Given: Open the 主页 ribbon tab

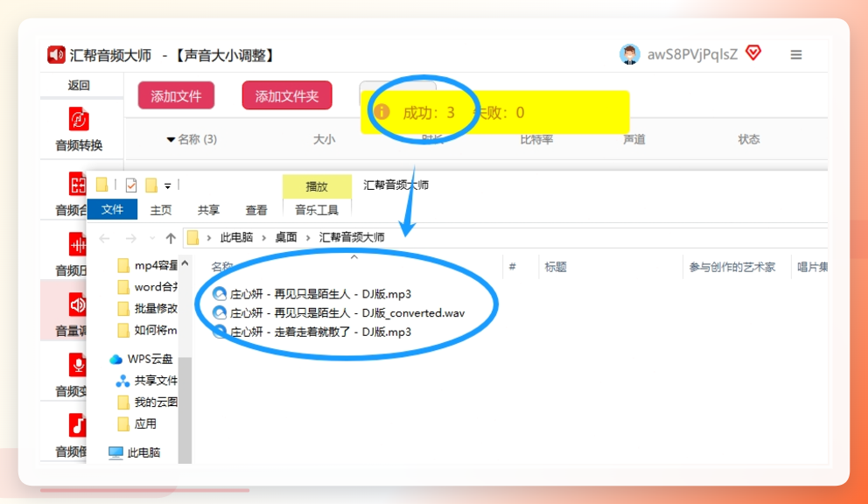Looking at the screenshot, I should pyautogui.click(x=160, y=210).
